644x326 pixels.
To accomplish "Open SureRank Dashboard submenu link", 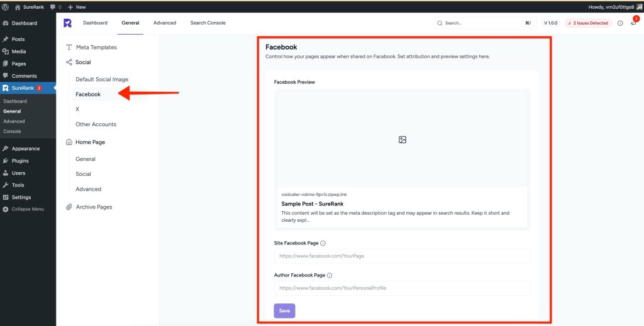I will click(15, 101).
